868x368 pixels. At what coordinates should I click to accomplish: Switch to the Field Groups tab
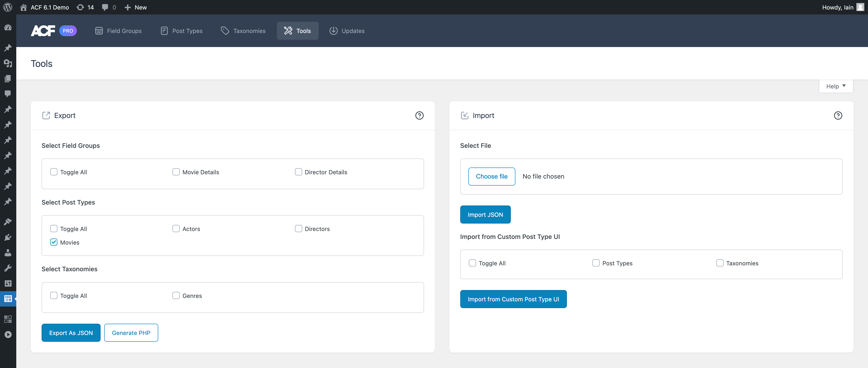coord(118,31)
